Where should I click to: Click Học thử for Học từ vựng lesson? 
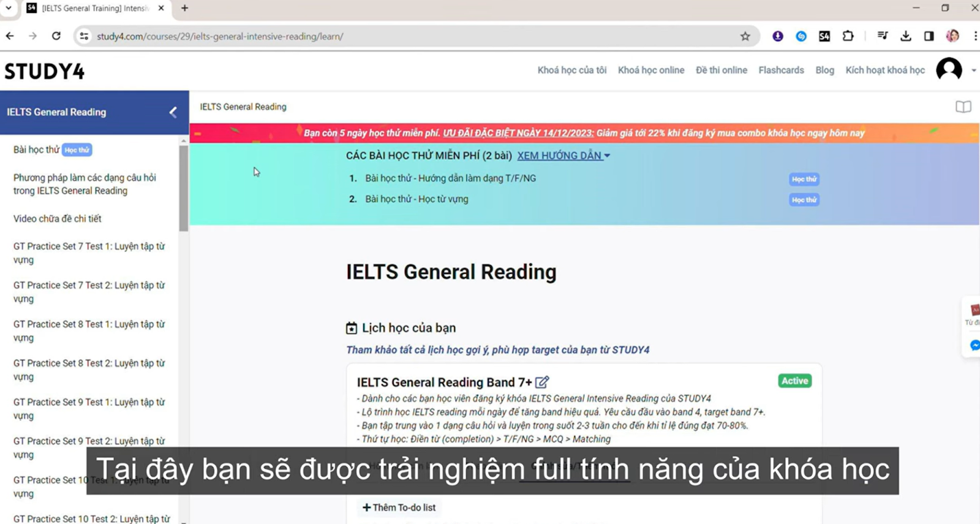point(804,200)
